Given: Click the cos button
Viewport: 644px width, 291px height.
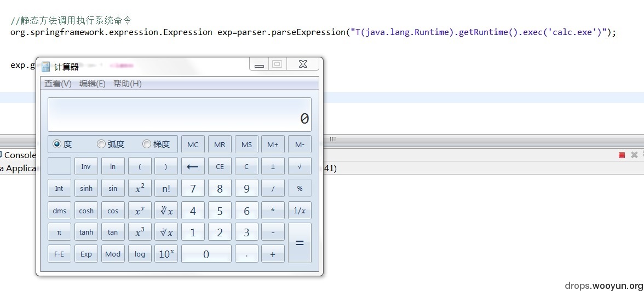Looking at the screenshot, I should pyautogui.click(x=113, y=211).
